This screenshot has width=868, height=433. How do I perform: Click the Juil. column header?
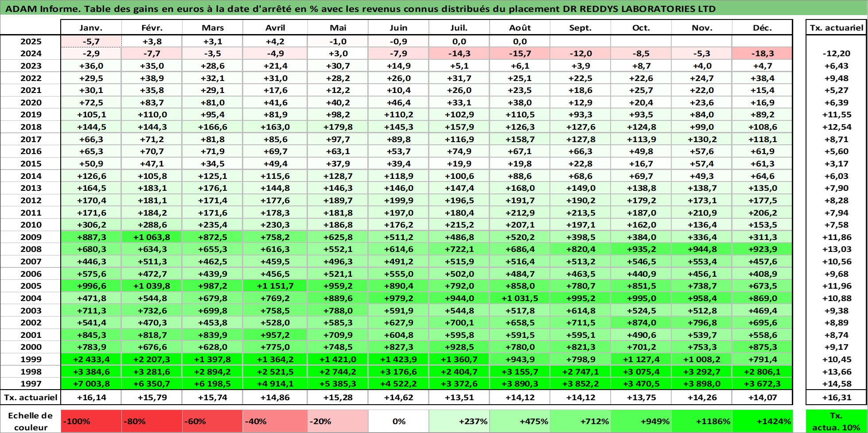tap(459, 27)
